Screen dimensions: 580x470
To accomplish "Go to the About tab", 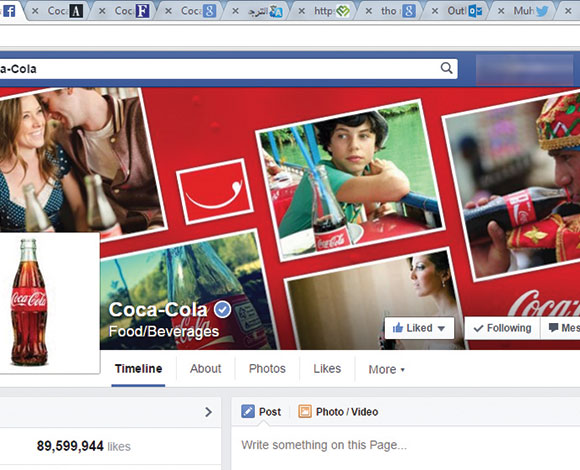I will 206,369.
